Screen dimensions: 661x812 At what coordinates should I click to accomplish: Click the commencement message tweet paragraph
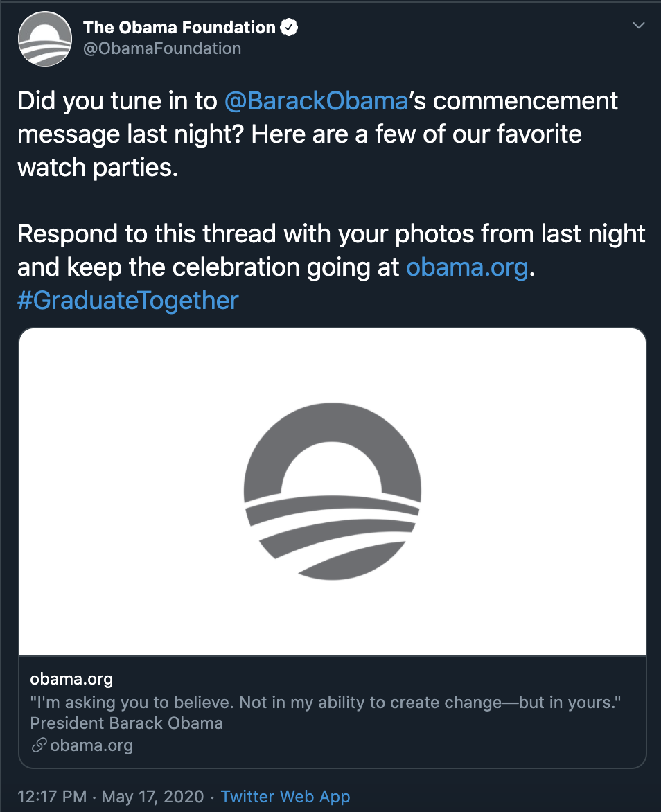317,134
